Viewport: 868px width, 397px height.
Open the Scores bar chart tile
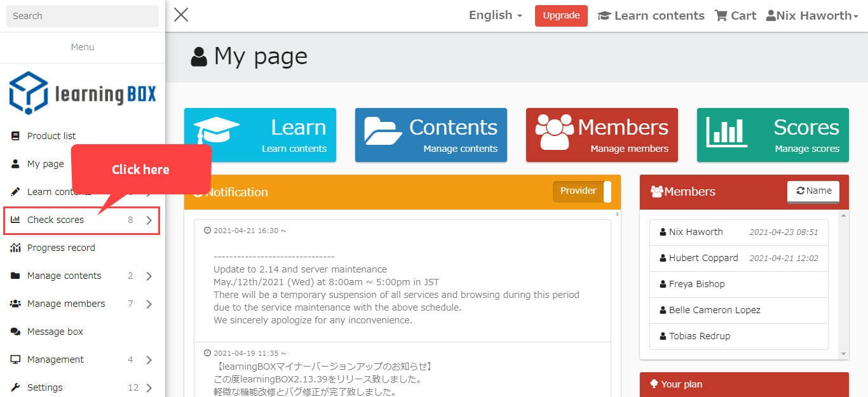(x=773, y=135)
